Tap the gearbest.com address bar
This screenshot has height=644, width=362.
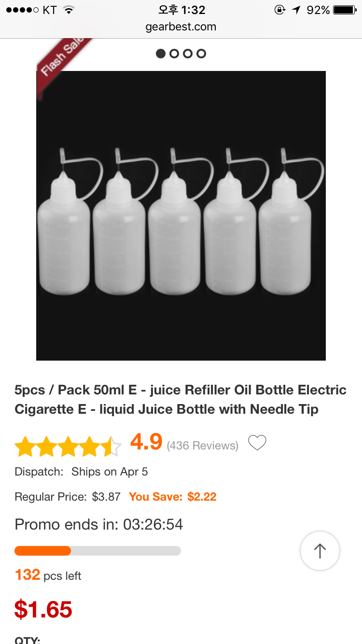tap(181, 27)
